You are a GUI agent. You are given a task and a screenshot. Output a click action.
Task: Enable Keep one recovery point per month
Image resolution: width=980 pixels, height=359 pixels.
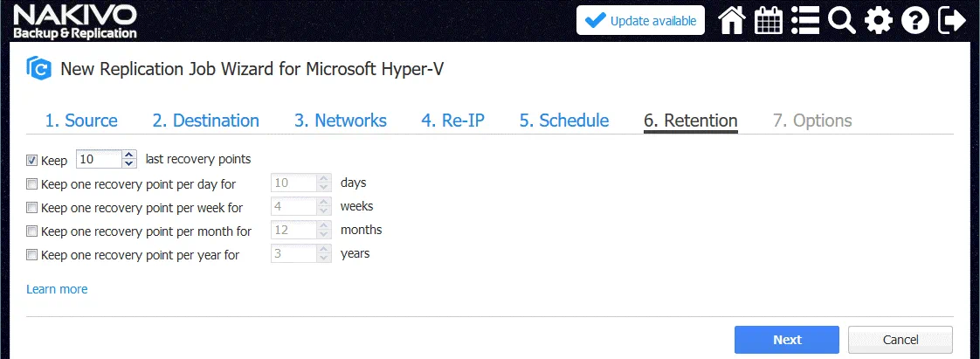click(32, 231)
